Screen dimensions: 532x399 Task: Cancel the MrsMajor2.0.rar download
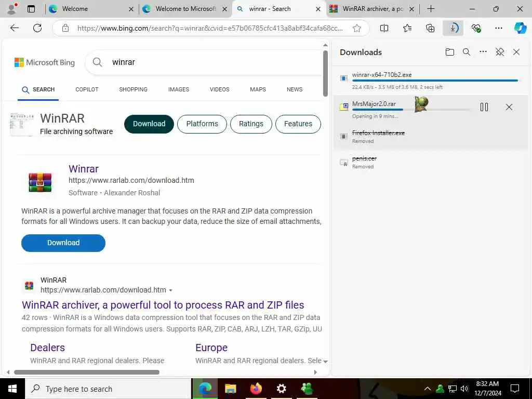(509, 107)
